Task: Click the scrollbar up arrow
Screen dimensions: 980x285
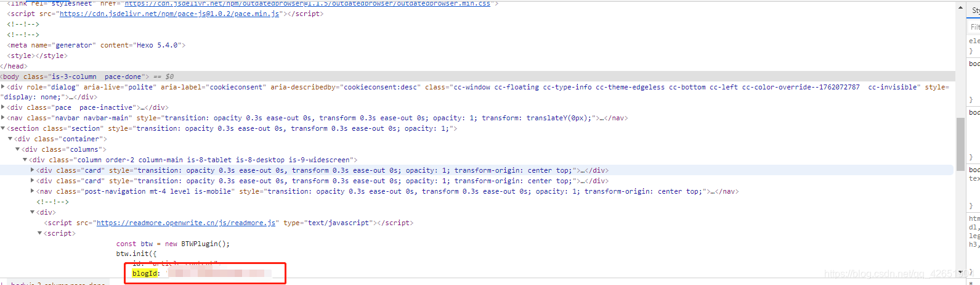Action: (960, 7)
